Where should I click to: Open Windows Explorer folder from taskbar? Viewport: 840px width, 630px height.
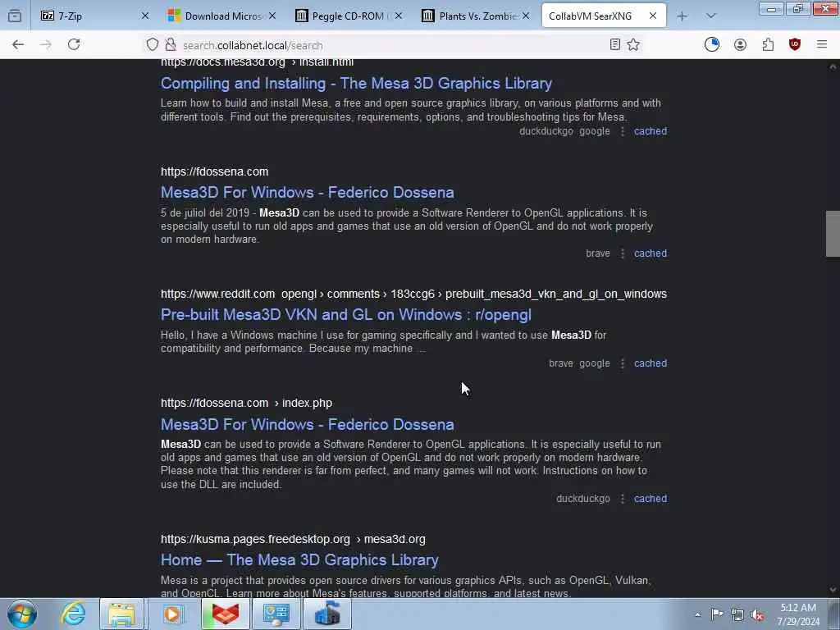click(121, 614)
